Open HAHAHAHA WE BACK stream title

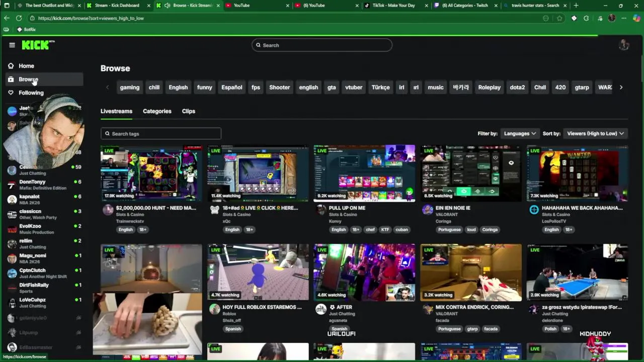coord(582,208)
